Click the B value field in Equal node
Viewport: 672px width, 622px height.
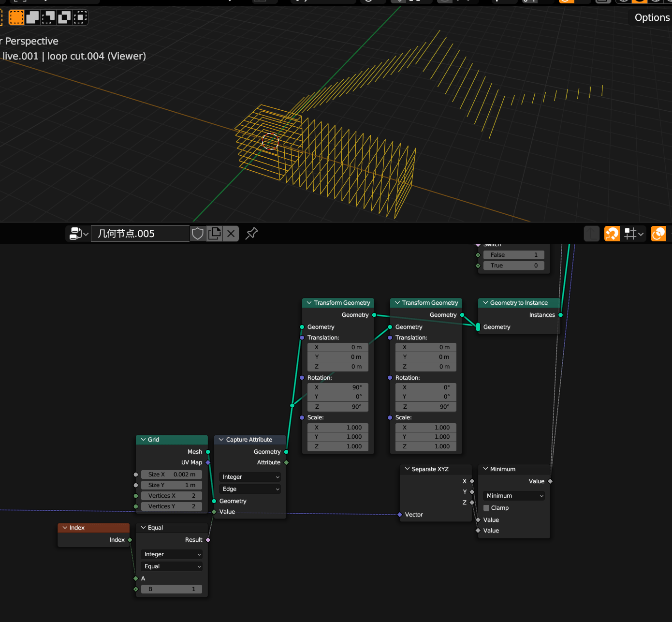click(172, 589)
